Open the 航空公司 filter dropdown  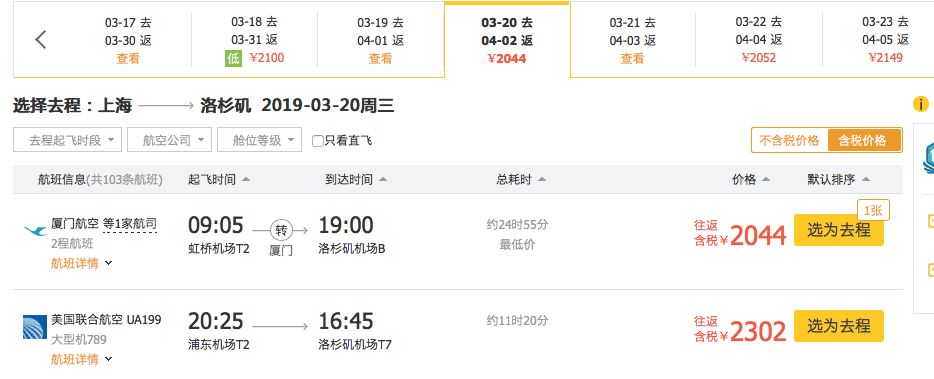(x=169, y=140)
